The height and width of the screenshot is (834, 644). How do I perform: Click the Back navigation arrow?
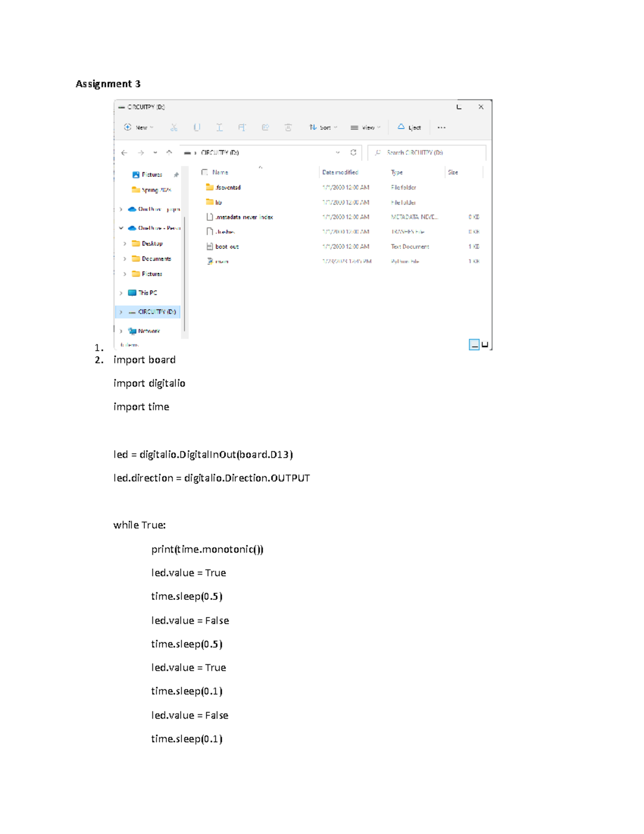(125, 153)
